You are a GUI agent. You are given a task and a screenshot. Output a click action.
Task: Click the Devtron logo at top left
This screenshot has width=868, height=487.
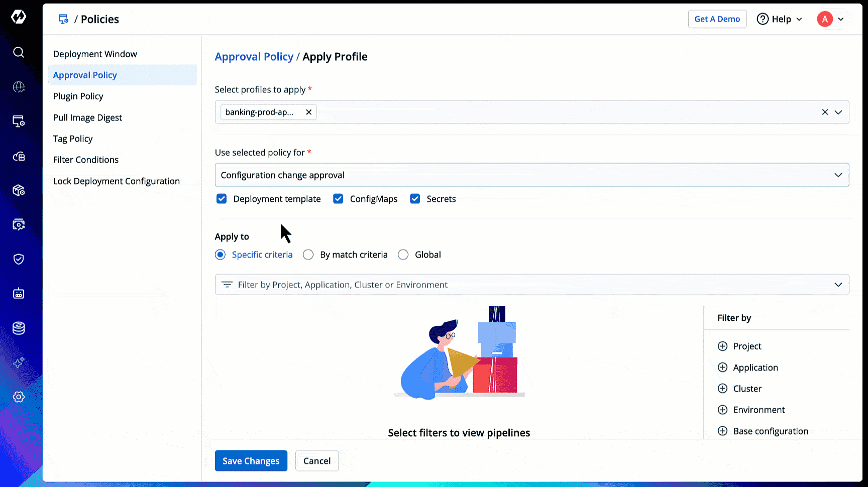pyautogui.click(x=19, y=17)
